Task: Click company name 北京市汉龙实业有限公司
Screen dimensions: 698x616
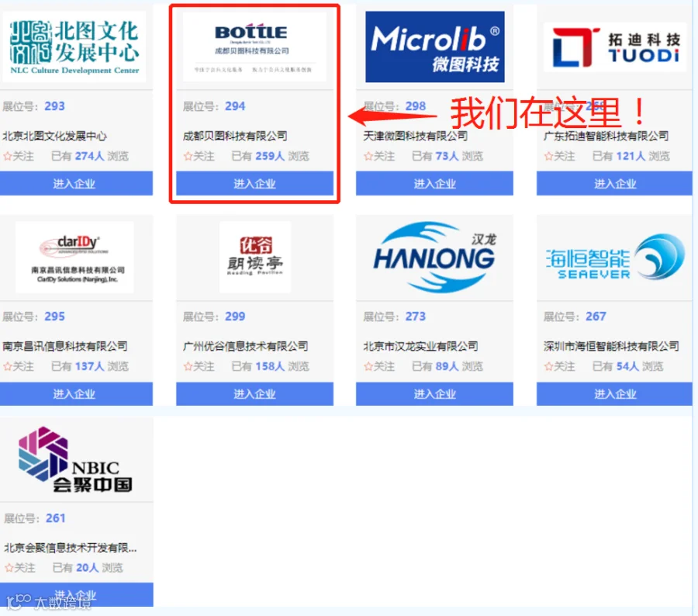Action: tap(420, 346)
